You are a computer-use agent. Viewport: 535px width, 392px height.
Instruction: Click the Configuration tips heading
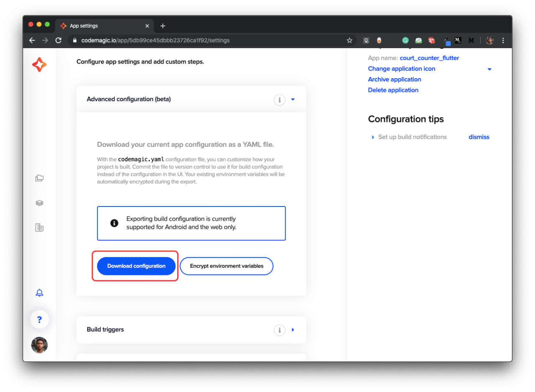click(406, 119)
